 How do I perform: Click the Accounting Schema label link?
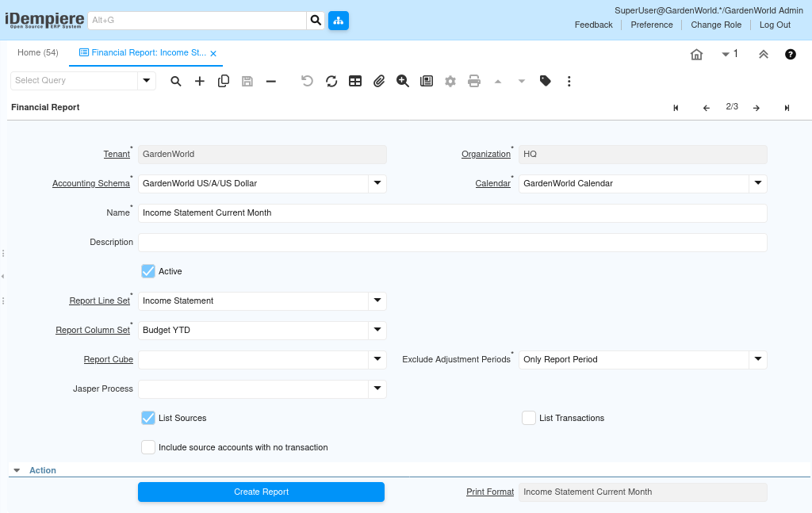pyautogui.click(x=91, y=183)
